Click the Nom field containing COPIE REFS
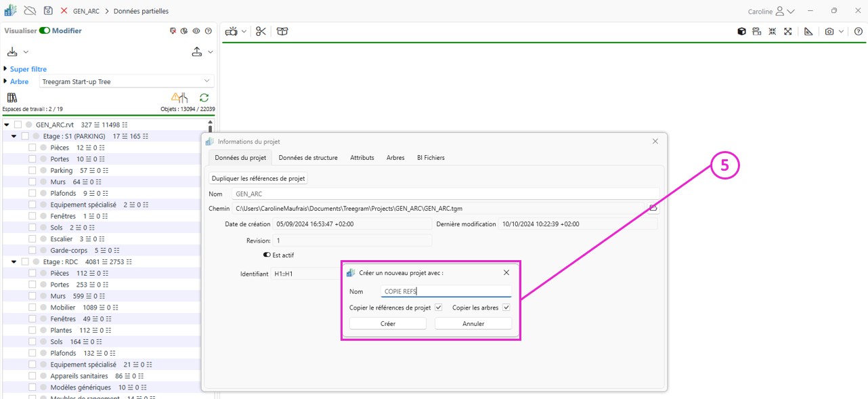The image size is (868, 399). pos(446,291)
